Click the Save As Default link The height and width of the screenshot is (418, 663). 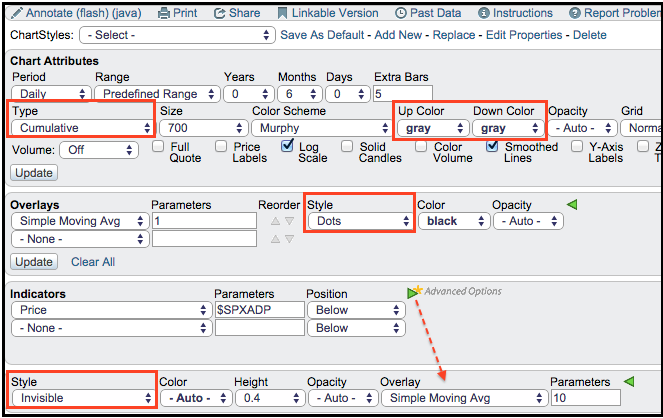(x=322, y=35)
